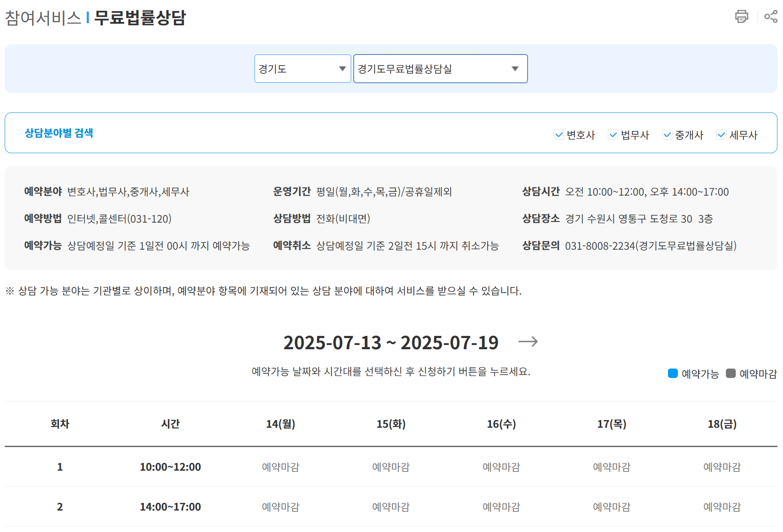This screenshot has height=532, width=783.
Task: Click 예약마감 for 18(금) at 10:00~12:00
Action: pyautogui.click(x=722, y=467)
